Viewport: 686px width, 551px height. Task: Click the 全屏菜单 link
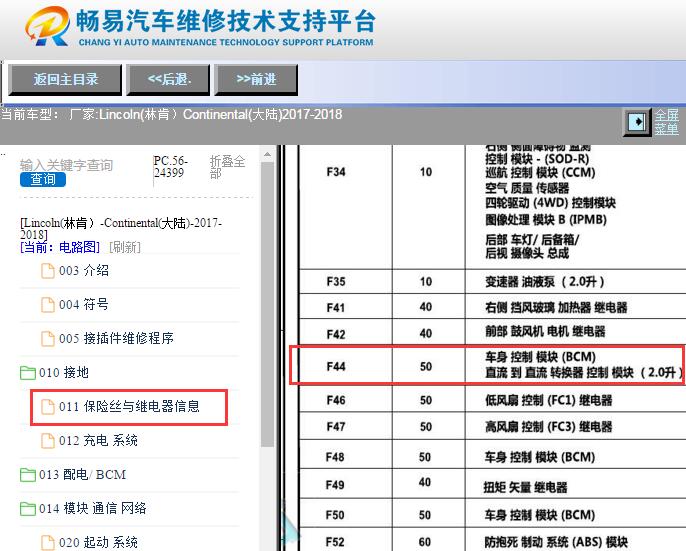666,122
